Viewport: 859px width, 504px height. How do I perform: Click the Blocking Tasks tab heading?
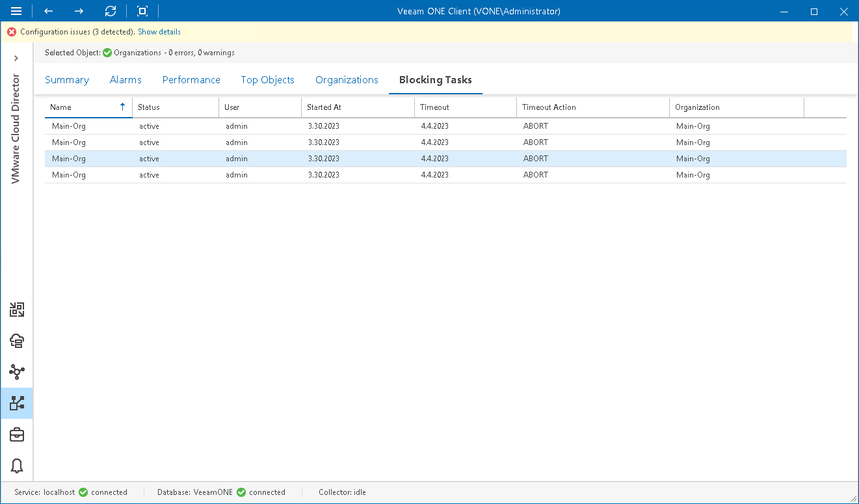click(435, 79)
